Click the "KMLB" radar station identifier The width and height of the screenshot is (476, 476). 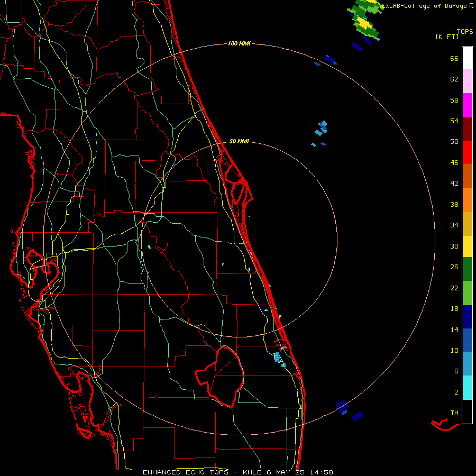pos(252,472)
